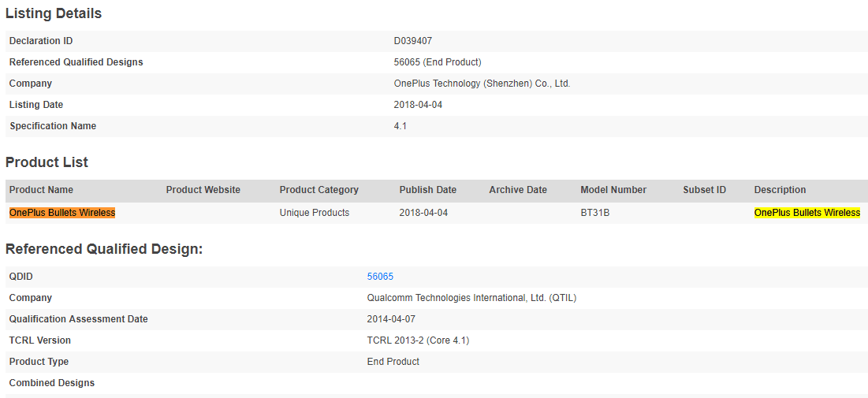Click the Product Name column header

(41, 190)
